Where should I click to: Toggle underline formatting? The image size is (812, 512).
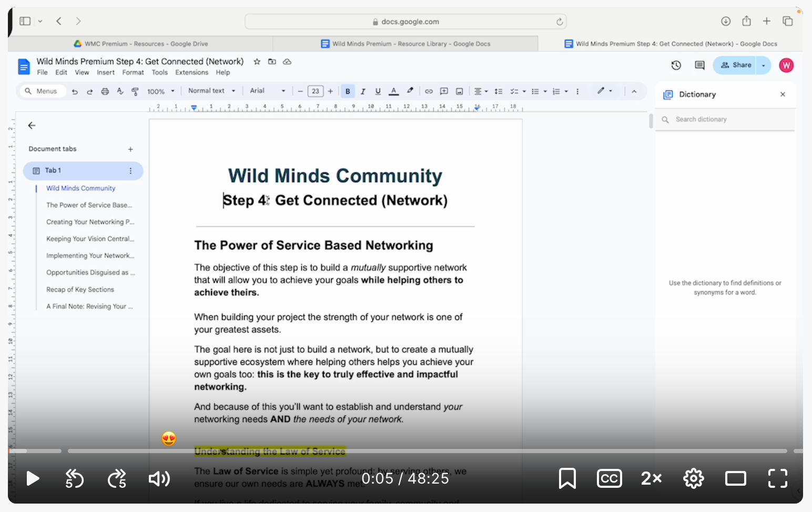(x=378, y=91)
